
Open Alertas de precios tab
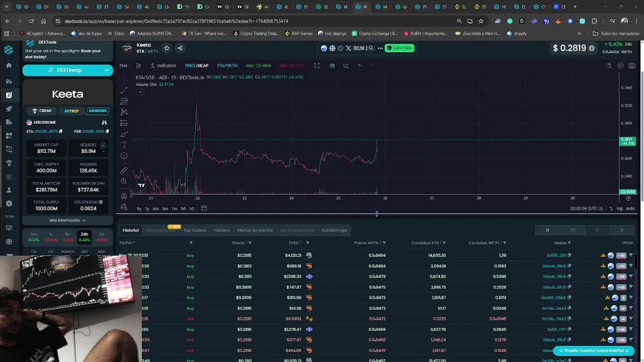255,230
